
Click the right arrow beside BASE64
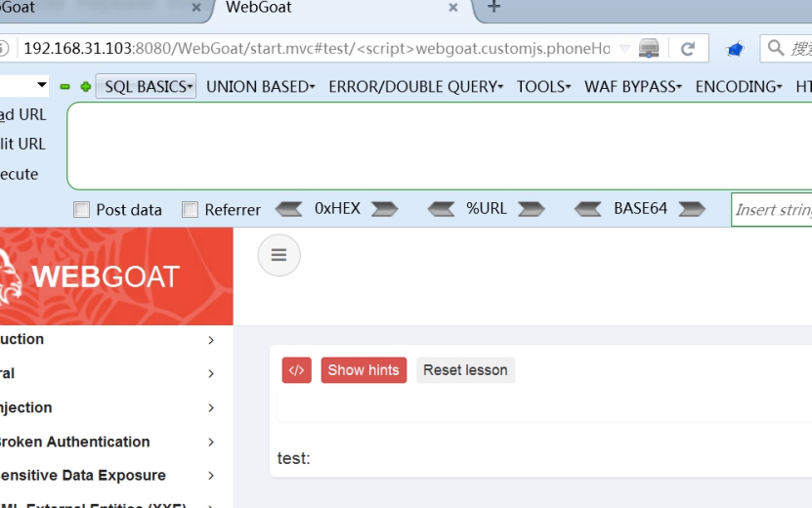[692, 209]
